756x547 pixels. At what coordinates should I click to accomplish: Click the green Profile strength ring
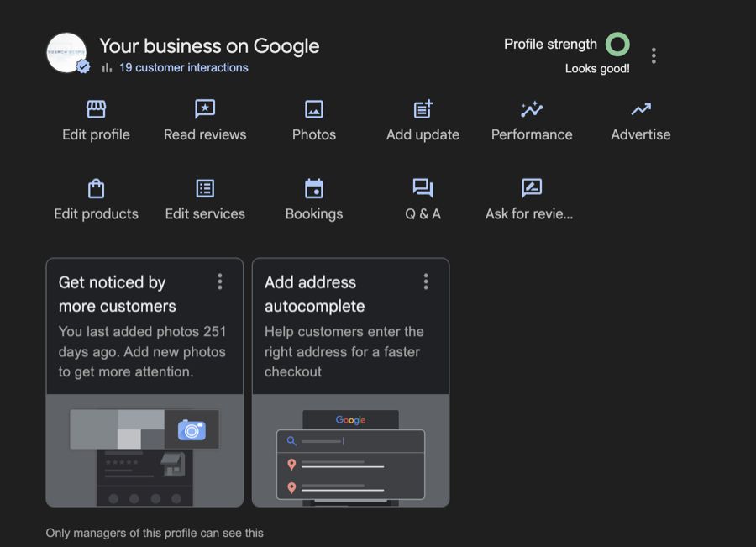pyautogui.click(x=617, y=45)
